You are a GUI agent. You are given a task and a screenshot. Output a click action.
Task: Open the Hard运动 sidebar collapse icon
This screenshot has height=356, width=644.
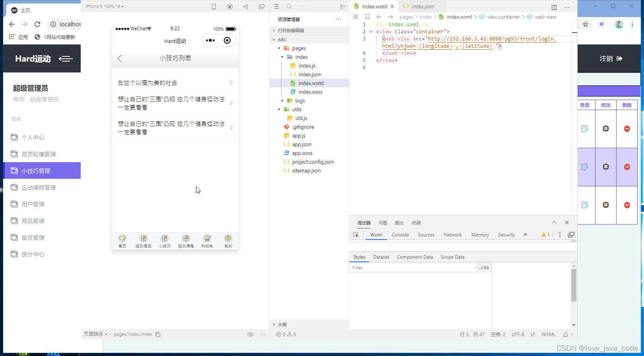(66, 59)
